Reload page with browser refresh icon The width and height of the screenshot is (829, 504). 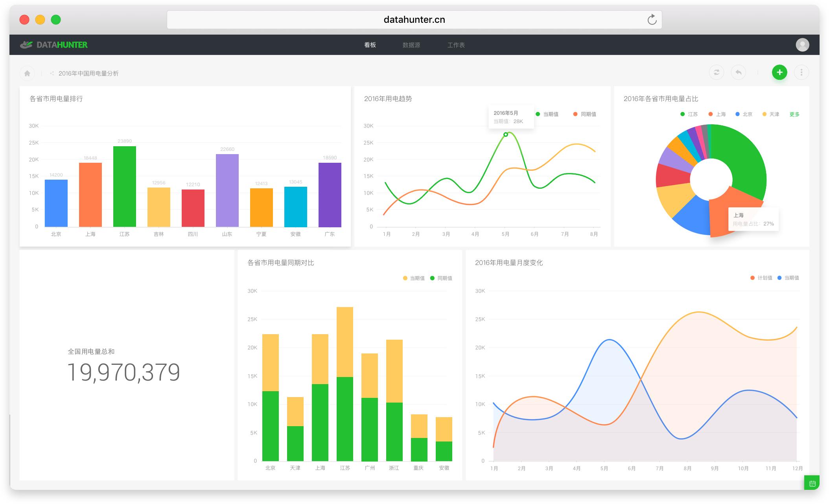point(652,20)
